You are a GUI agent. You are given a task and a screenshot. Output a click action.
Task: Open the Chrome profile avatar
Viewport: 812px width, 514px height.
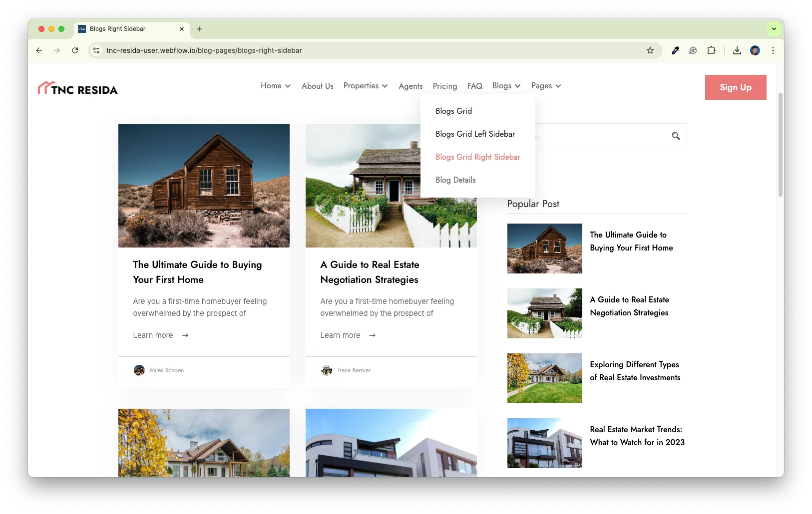pyautogui.click(x=755, y=50)
